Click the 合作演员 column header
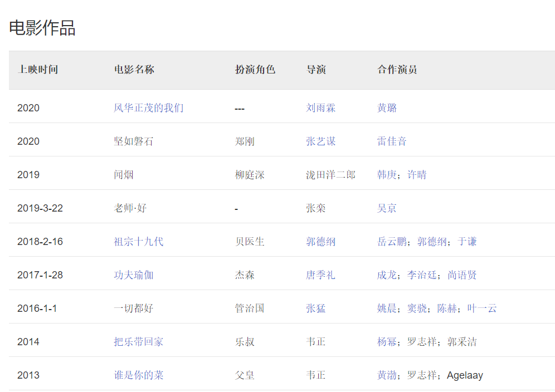 [397, 70]
